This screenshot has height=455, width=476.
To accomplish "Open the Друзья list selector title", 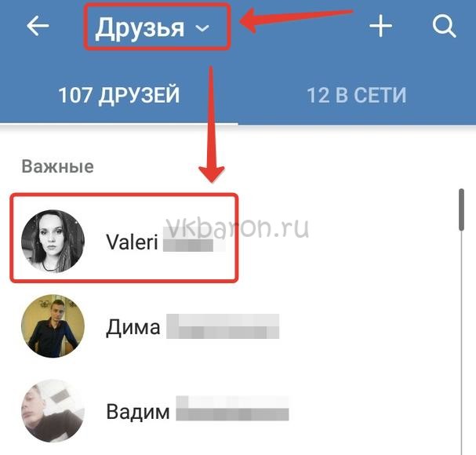I will point(140,28).
